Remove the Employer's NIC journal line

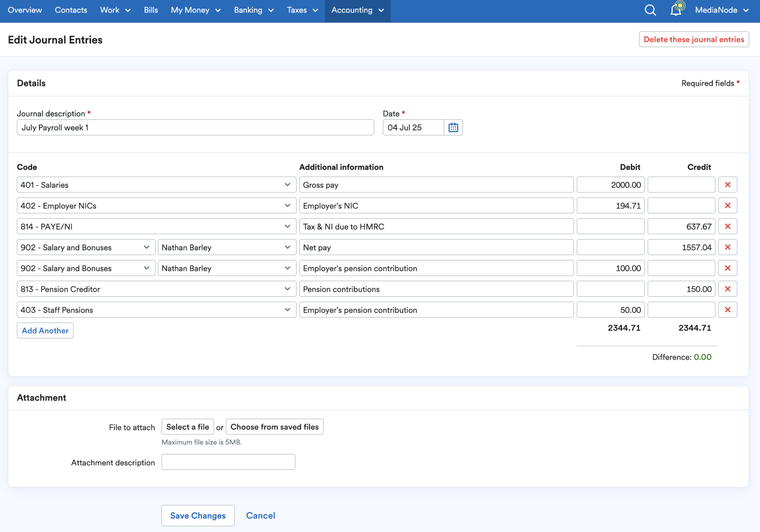[x=728, y=205]
